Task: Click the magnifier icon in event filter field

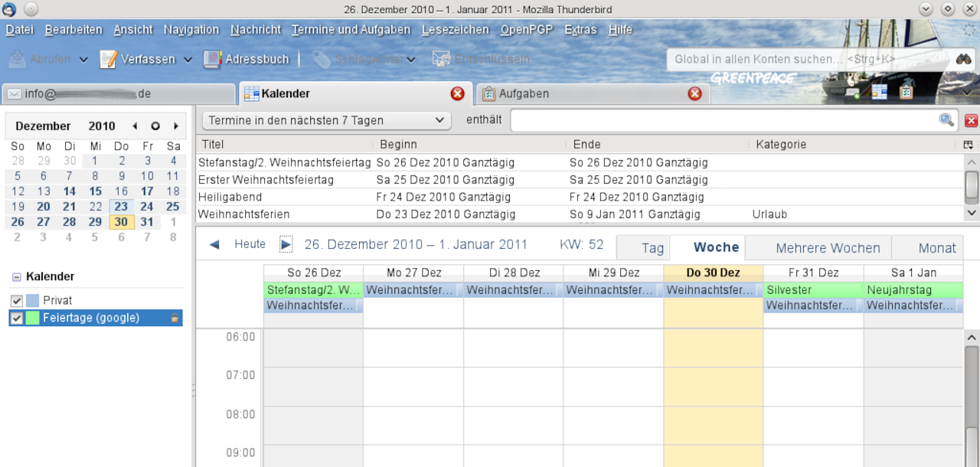Action: (947, 120)
